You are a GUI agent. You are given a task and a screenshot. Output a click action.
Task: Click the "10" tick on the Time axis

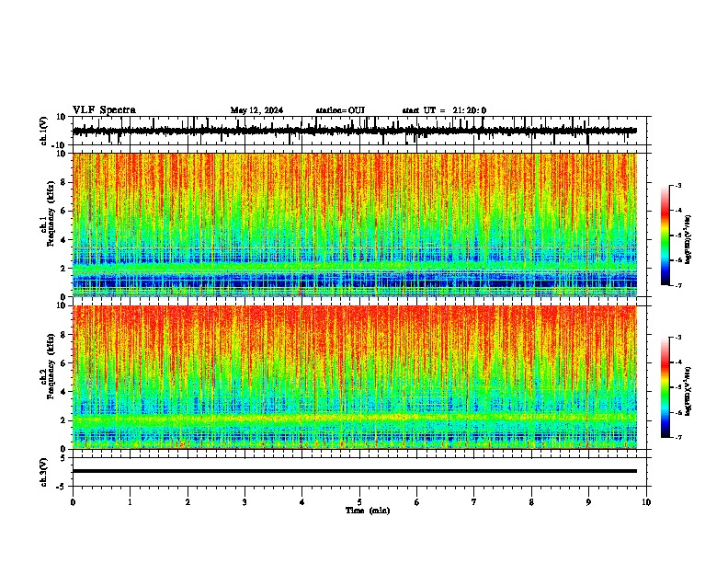646,502
